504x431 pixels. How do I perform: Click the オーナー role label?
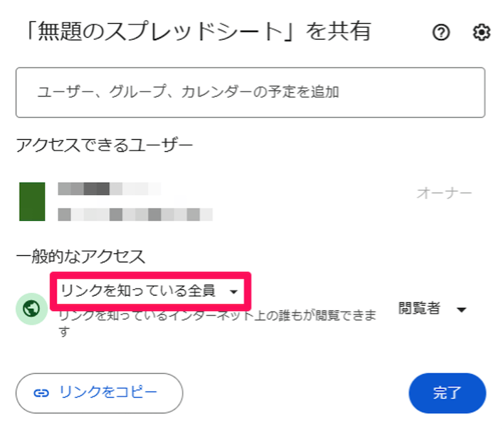pos(444,193)
